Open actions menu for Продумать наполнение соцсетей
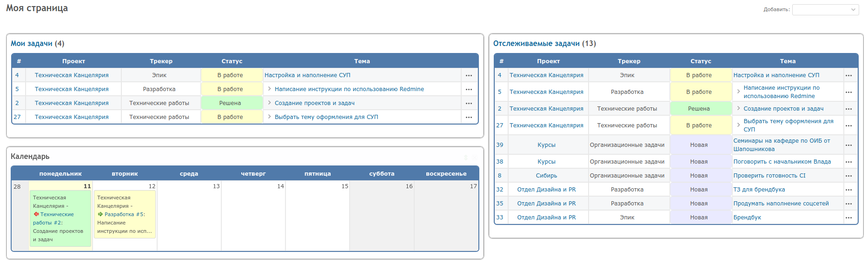Screen dimensions: 868x264 (848, 204)
